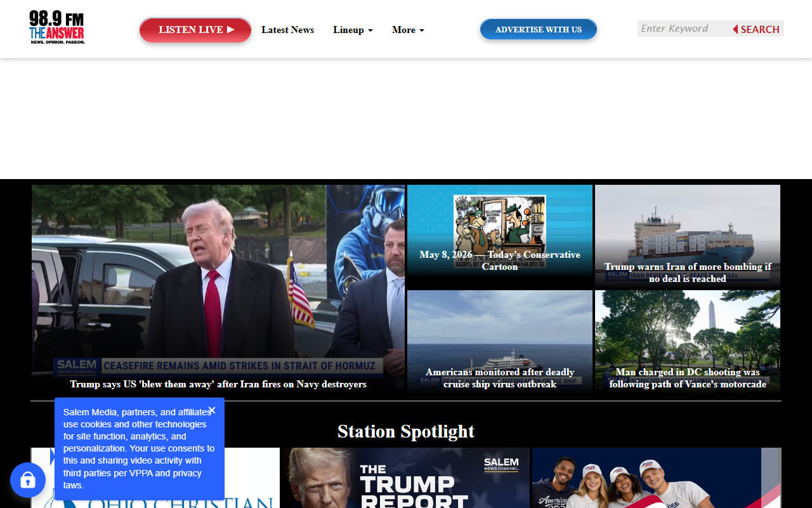Open the Latest News page
The width and height of the screenshot is (812, 508).
click(x=288, y=30)
